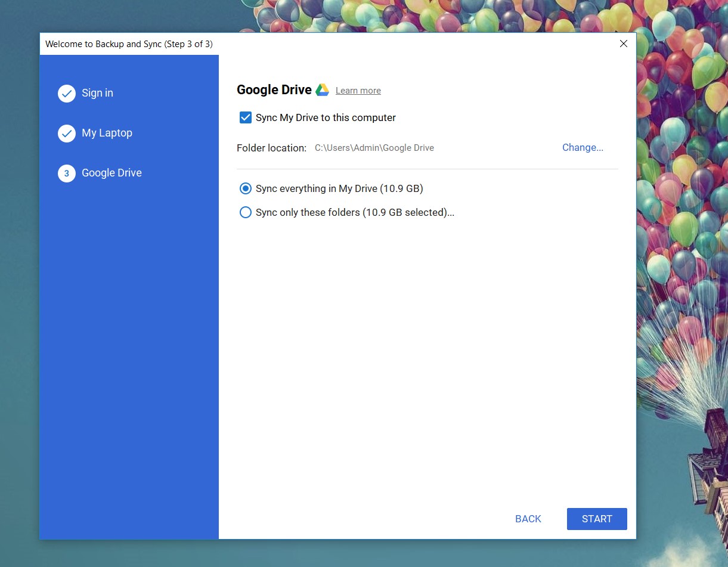Click Change... to pick folder location

[x=583, y=147]
